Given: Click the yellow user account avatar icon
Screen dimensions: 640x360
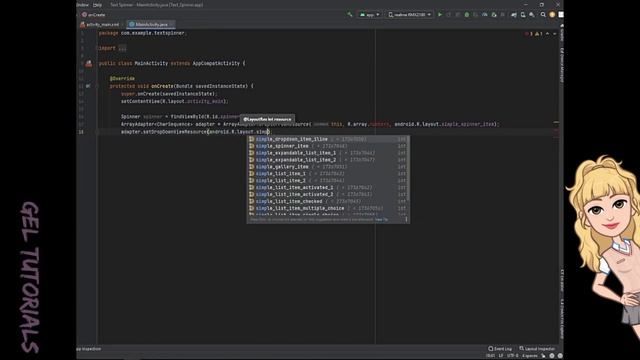Looking at the screenshot, I should [x=552, y=15].
